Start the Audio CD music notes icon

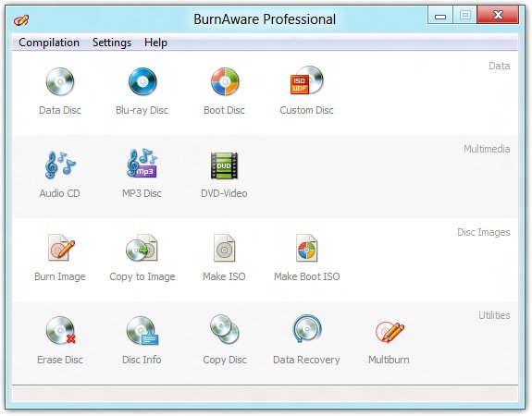click(x=60, y=165)
